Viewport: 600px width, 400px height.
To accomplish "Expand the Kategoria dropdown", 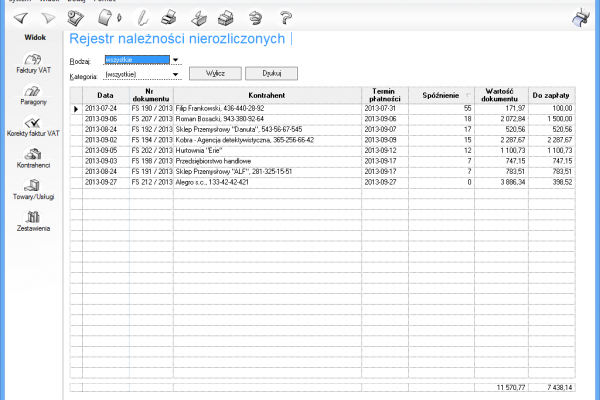I will pos(176,75).
